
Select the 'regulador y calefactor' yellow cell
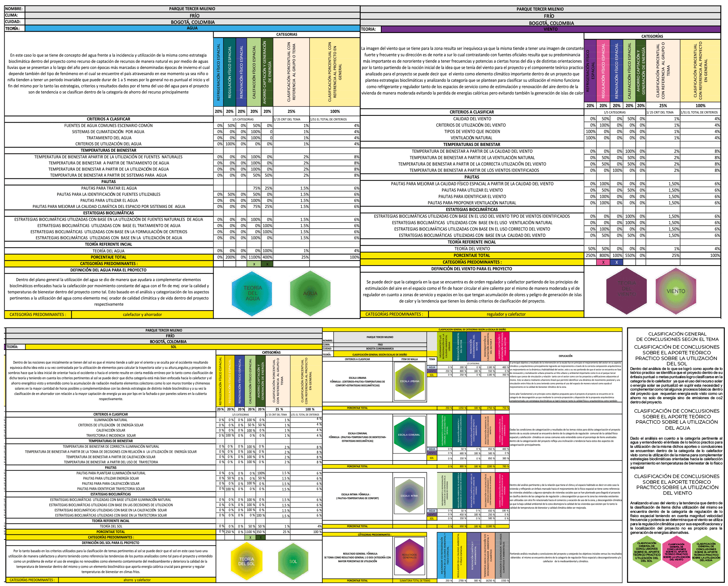[x=506, y=314]
